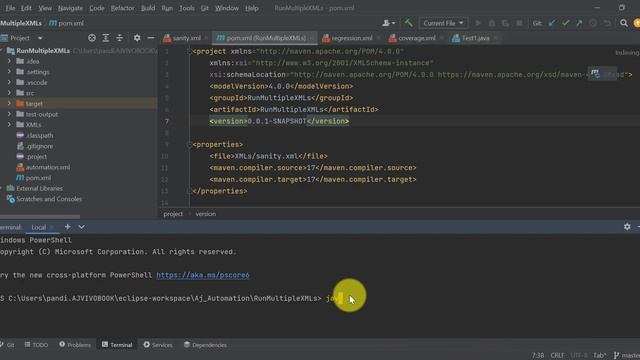Open the Dependencies tool window
This screenshot has width=640, height=360.
205,345
